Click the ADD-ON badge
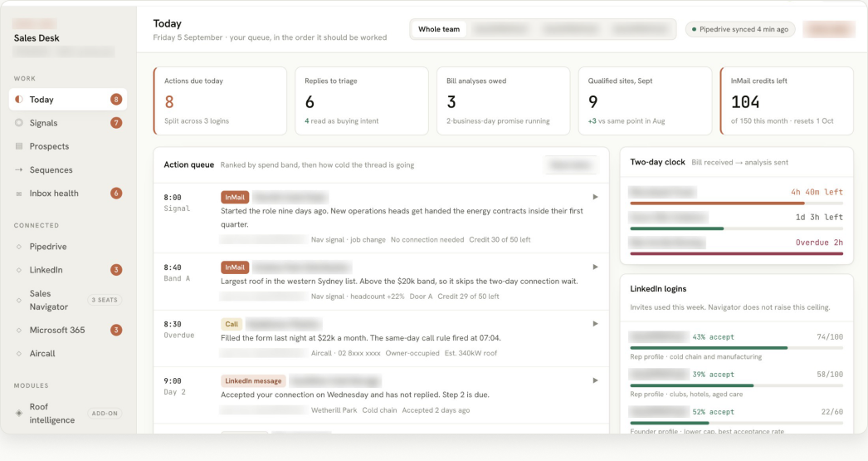 click(x=105, y=414)
